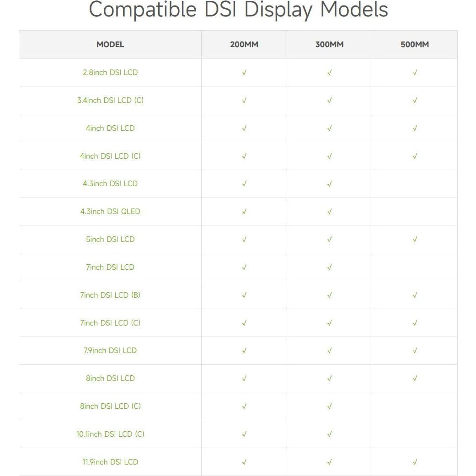Click the 500MM checkmark for 11.9inch DSI LCD

coord(415,462)
